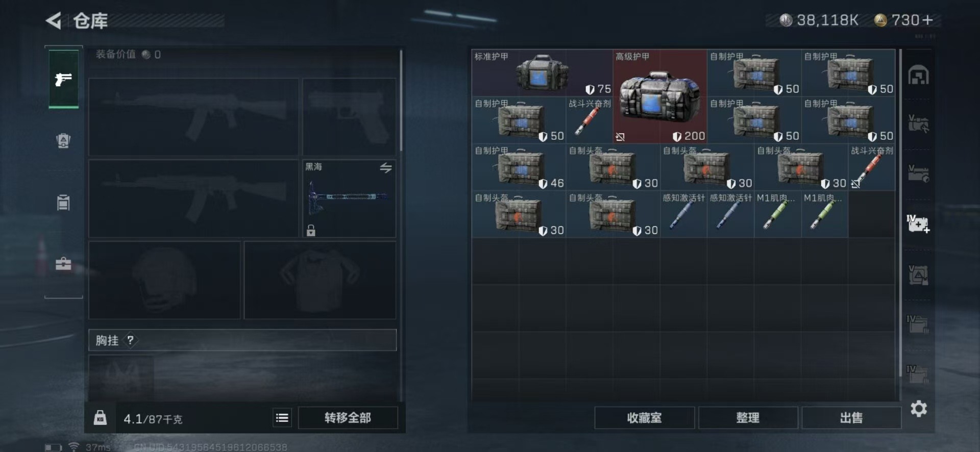
Task: Go back using the arrow beside 仓库
Action: (54, 20)
